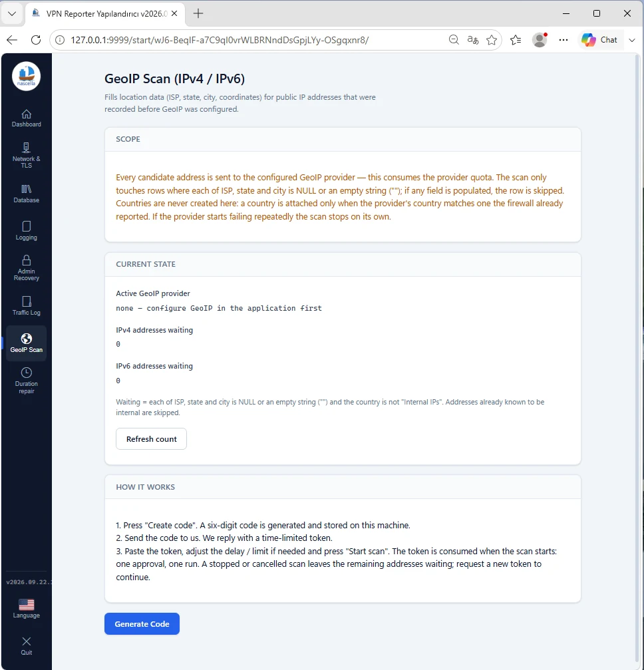
Task: Select the GeoIP Scan sidebar item
Action: click(26, 343)
